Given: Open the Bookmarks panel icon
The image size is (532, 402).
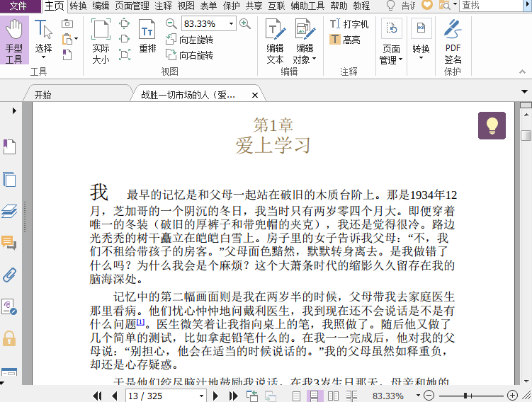Looking at the screenshot, I should tap(9, 147).
